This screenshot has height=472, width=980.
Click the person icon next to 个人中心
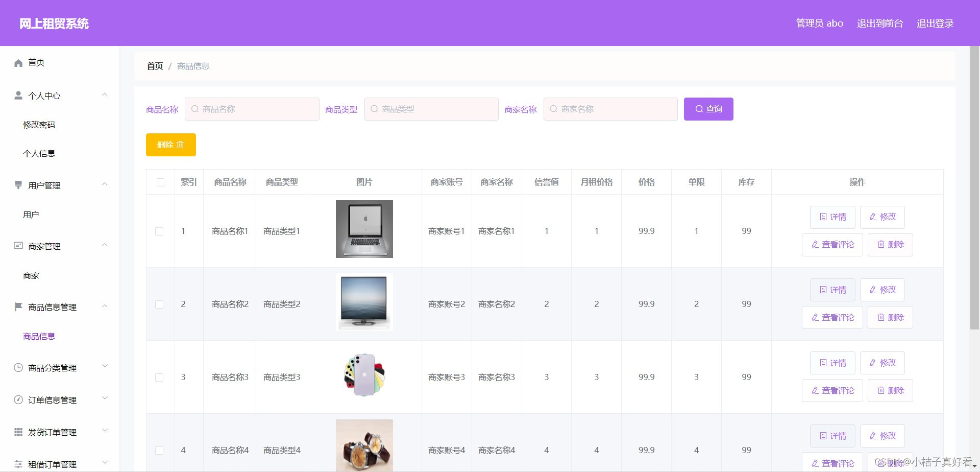[x=18, y=96]
